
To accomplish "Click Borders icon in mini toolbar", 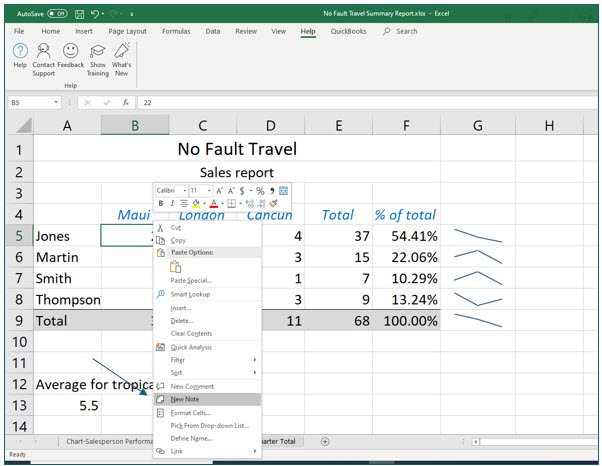I will pos(232,203).
